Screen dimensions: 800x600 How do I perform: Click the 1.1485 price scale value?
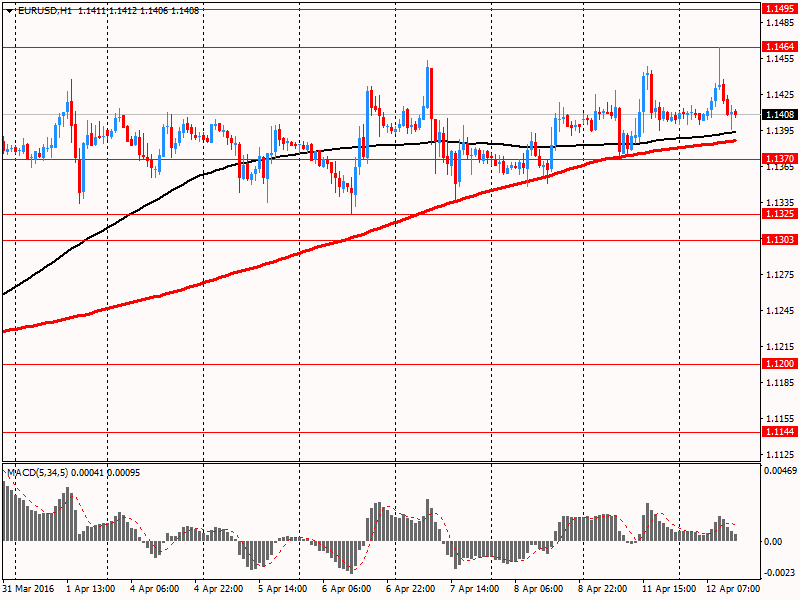pos(780,23)
